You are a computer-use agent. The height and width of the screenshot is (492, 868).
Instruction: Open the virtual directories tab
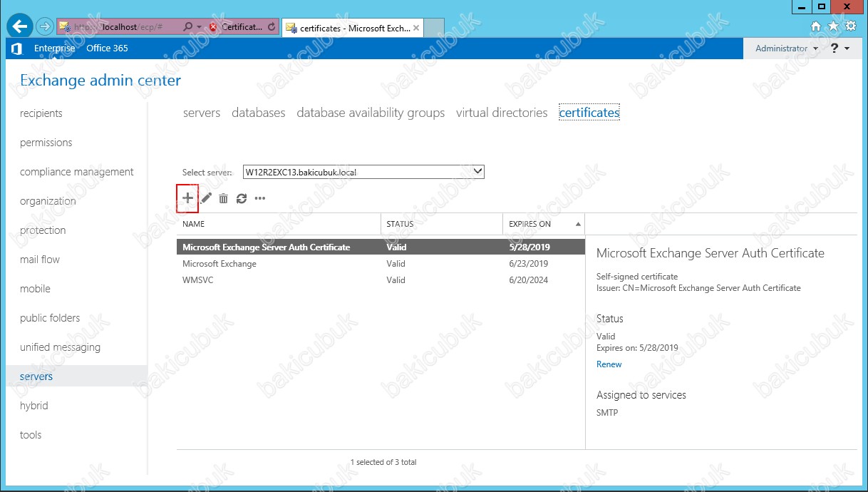click(x=502, y=113)
